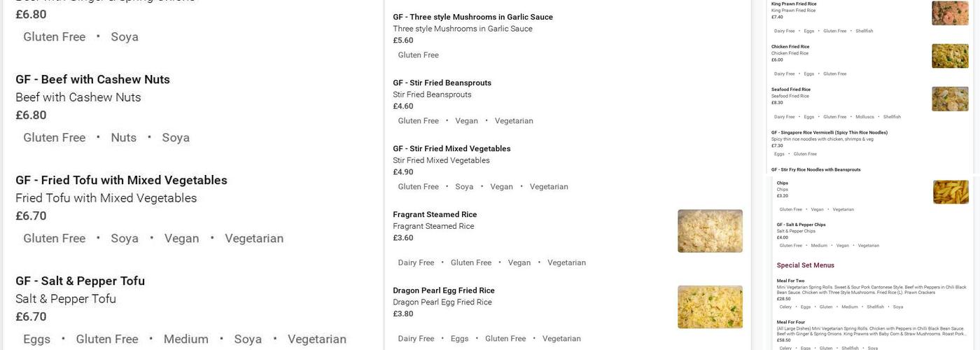Choose the Dragon Pearl Egg Fried Rice title
980x350 pixels.
click(444, 290)
